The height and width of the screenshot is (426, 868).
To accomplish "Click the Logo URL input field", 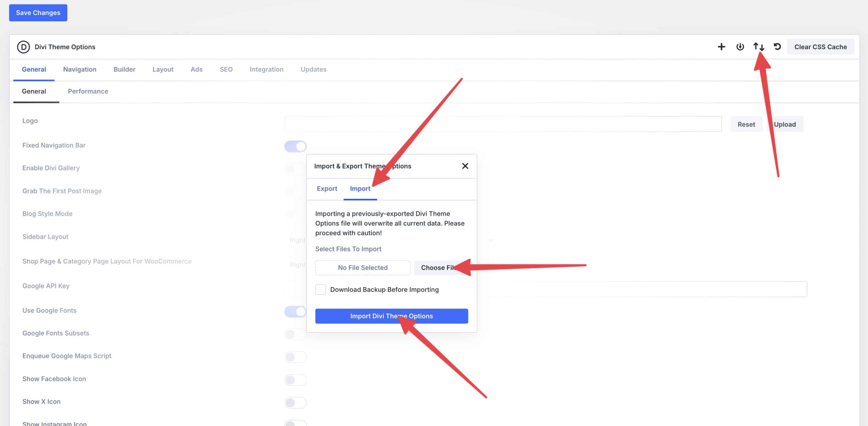I will (x=503, y=124).
